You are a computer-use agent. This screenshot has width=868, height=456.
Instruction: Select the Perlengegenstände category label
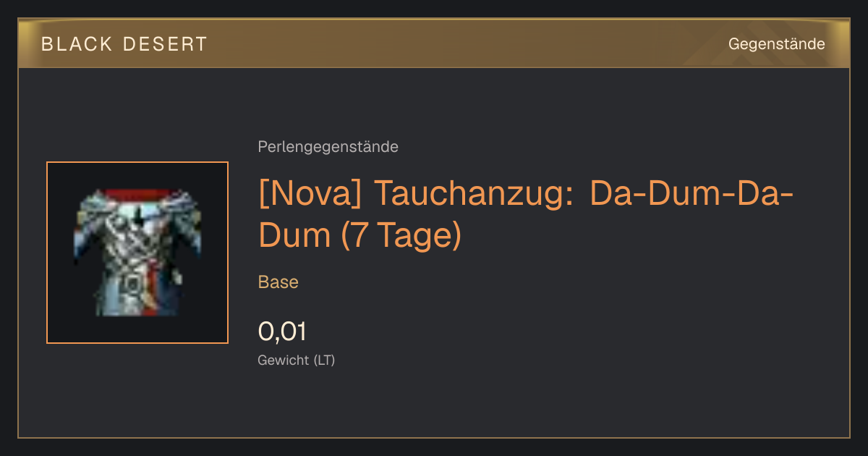(328, 147)
